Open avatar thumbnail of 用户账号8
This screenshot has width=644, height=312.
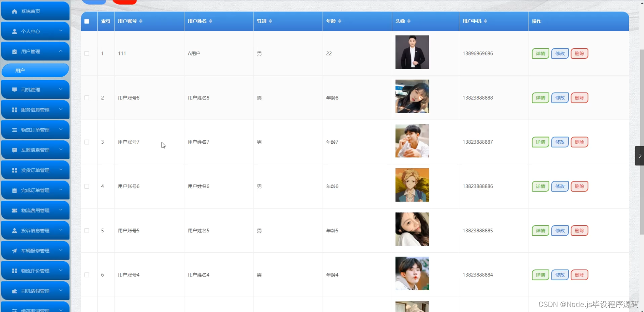tap(412, 97)
